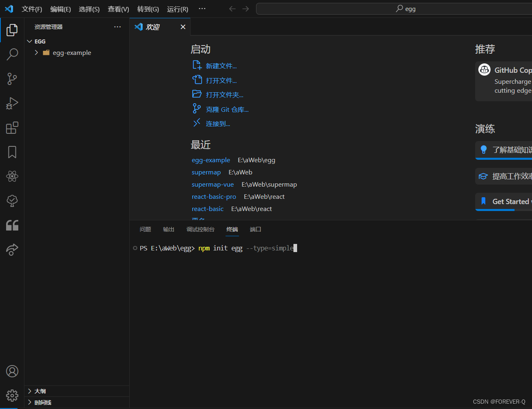Click the GitHub Copilot icon in recommendations
Screen dimensions: 532x409
[484, 70]
